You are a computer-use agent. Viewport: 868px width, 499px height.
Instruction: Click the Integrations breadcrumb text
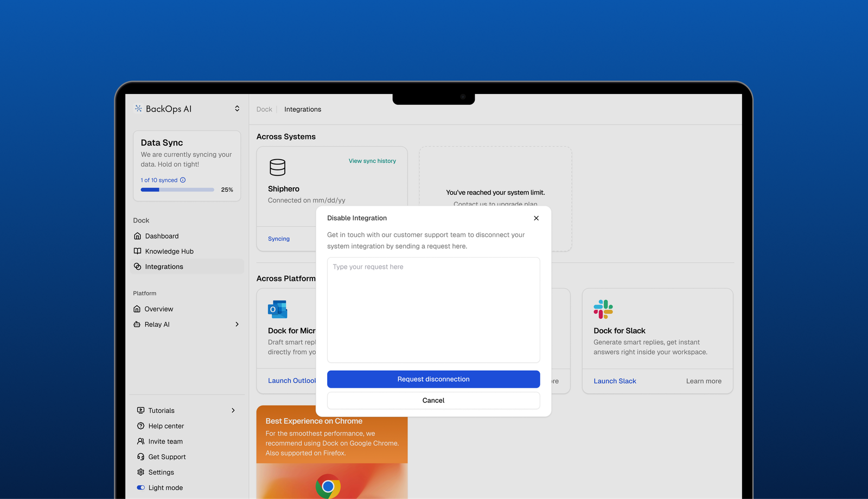(x=303, y=109)
